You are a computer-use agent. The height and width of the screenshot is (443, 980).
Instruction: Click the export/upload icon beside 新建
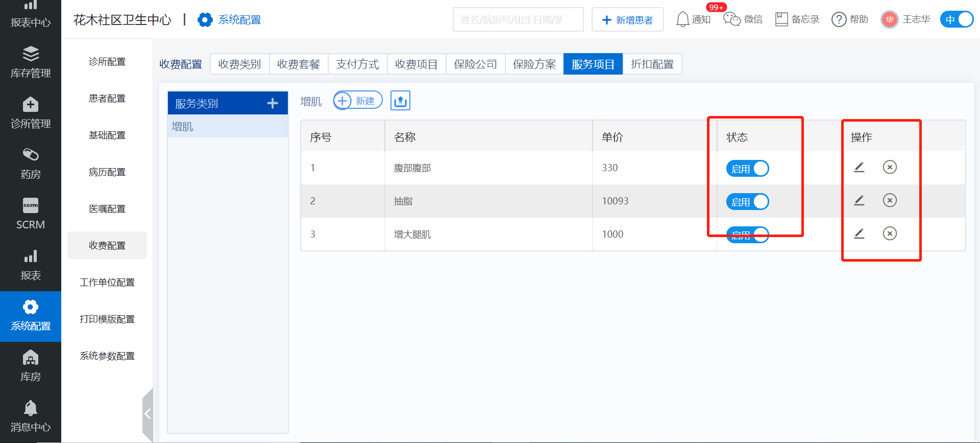(400, 101)
